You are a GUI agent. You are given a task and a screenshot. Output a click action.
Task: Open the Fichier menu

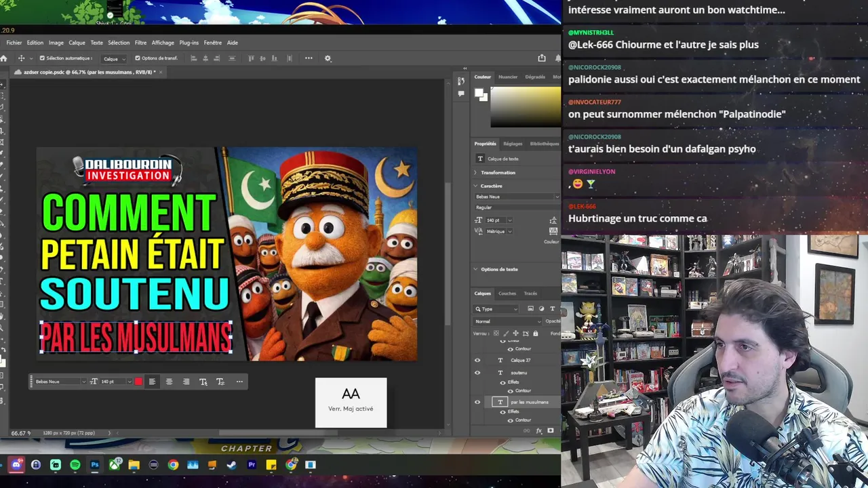coord(14,43)
